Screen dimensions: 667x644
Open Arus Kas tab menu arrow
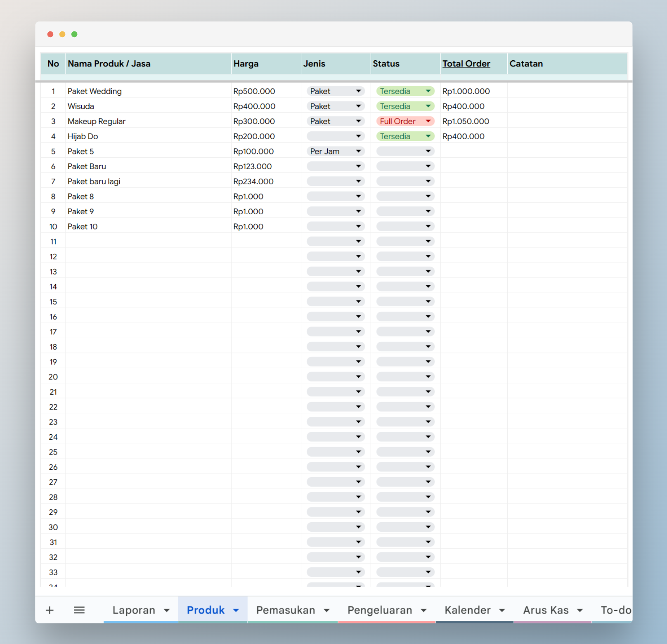(580, 611)
